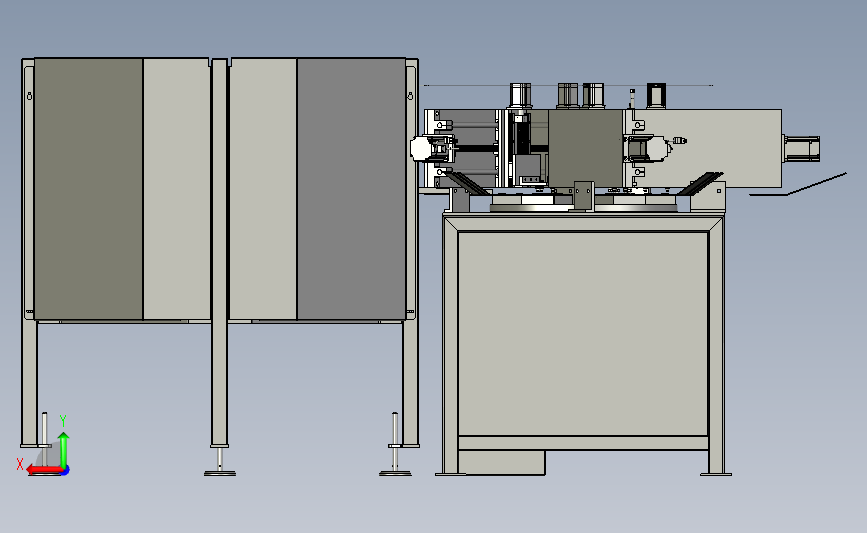Select the black-framed sensor on top of the mechanism

coord(656,95)
